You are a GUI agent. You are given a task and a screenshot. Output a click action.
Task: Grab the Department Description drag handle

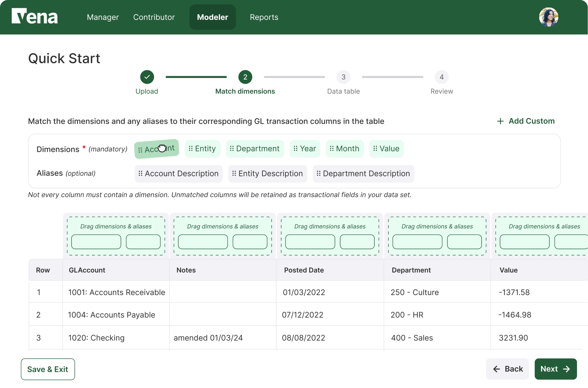pos(318,174)
